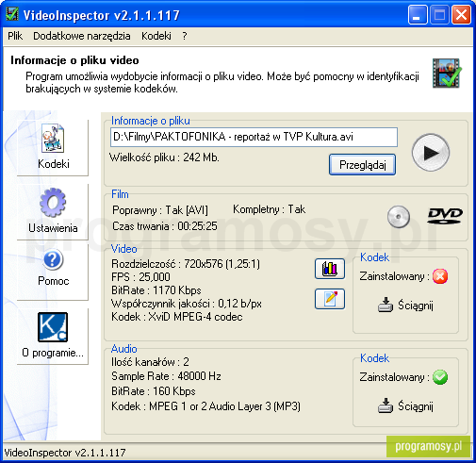Click the edit notepad pencil button
This screenshot has width=476, height=463.
click(x=330, y=299)
